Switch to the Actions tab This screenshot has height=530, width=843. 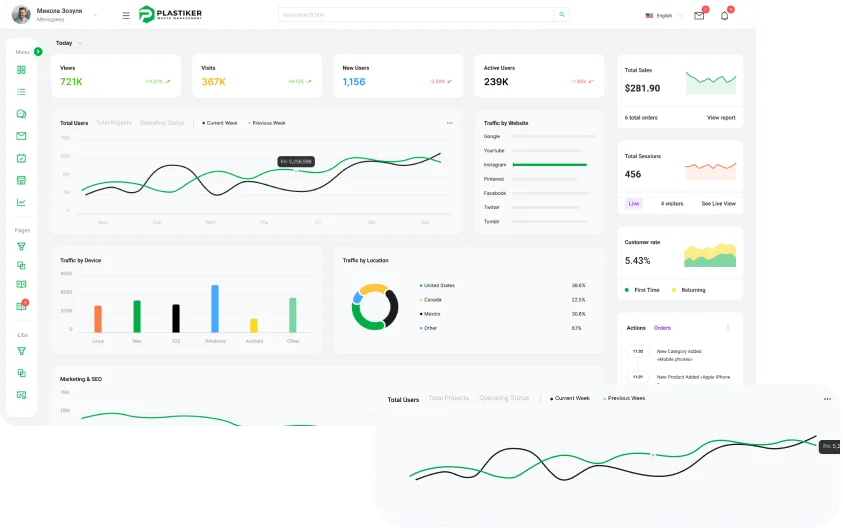pyautogui.click(x=636, y=328)
